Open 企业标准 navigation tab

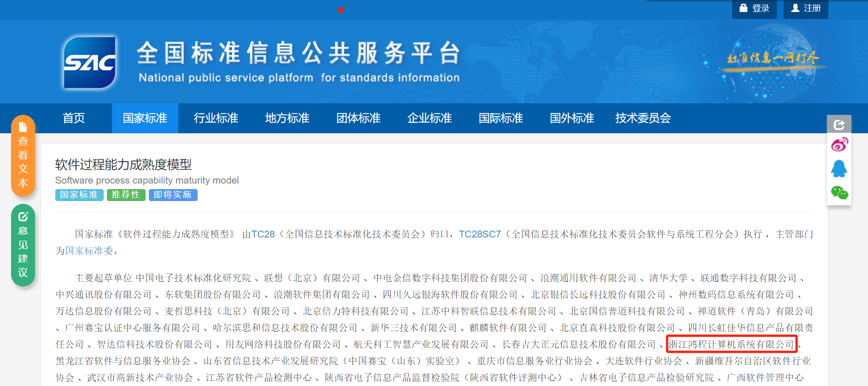(x=429, y=118)
